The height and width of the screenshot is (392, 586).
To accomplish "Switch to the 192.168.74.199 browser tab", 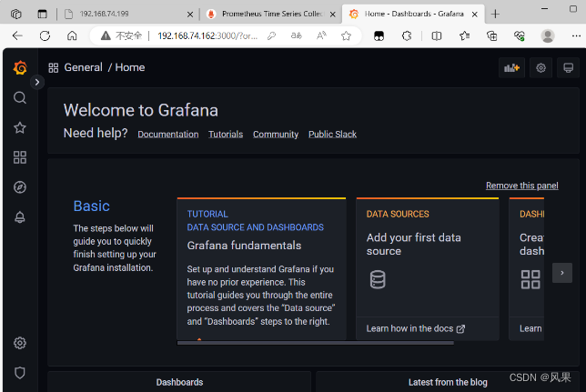I will [127, 15].
